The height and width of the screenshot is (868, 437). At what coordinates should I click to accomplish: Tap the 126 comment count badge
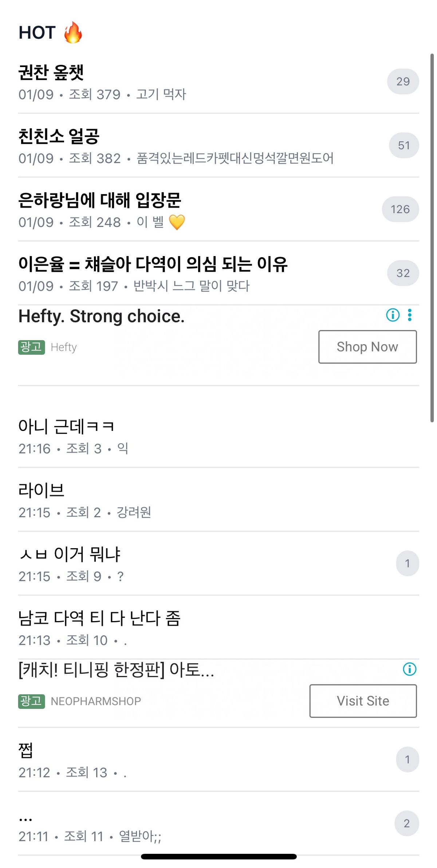(x=400, y=209)
